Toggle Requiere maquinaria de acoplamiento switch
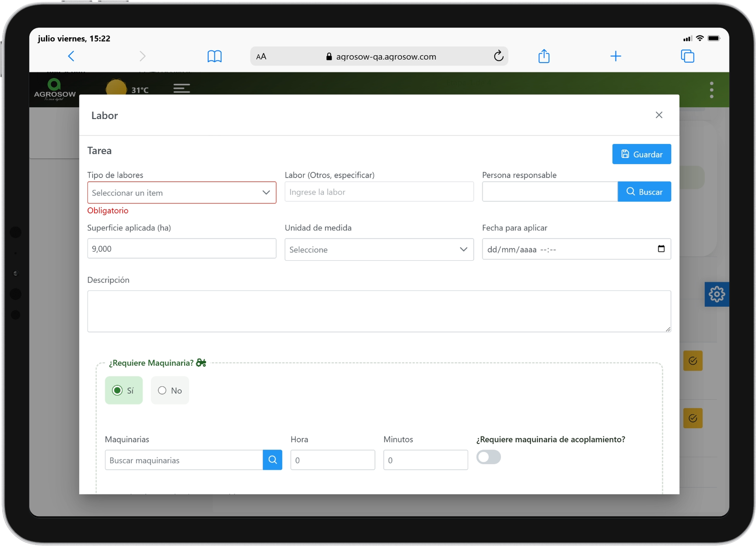The width and height of the screenshot is (756, 546). 489,457
